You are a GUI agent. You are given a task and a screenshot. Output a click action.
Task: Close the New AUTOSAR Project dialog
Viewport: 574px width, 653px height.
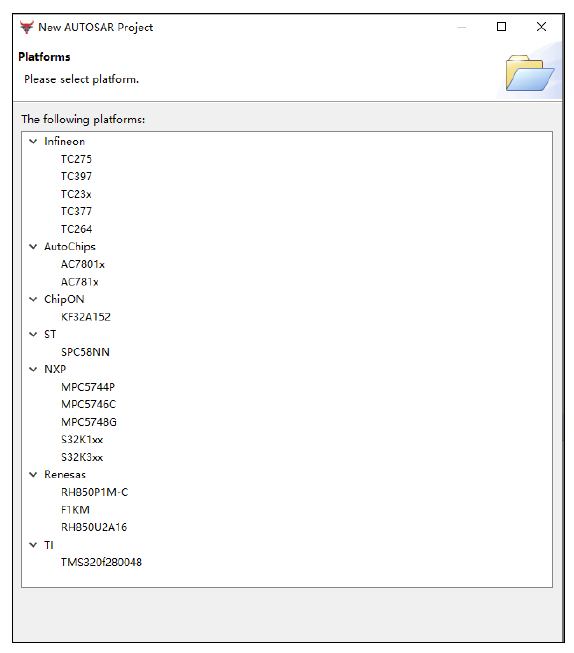tap(542, 27)
